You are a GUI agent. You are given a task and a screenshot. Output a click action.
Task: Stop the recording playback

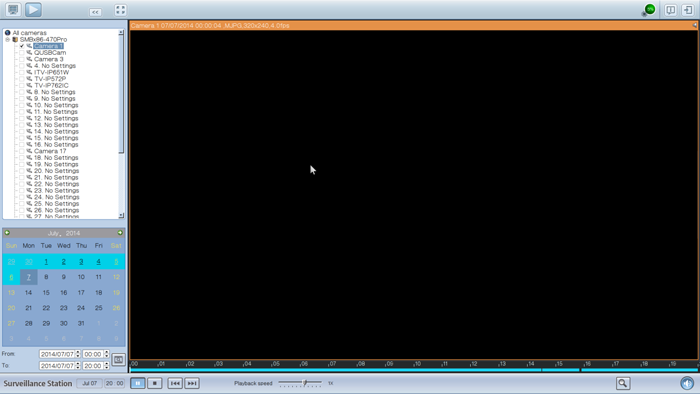[x=154, y=383]
